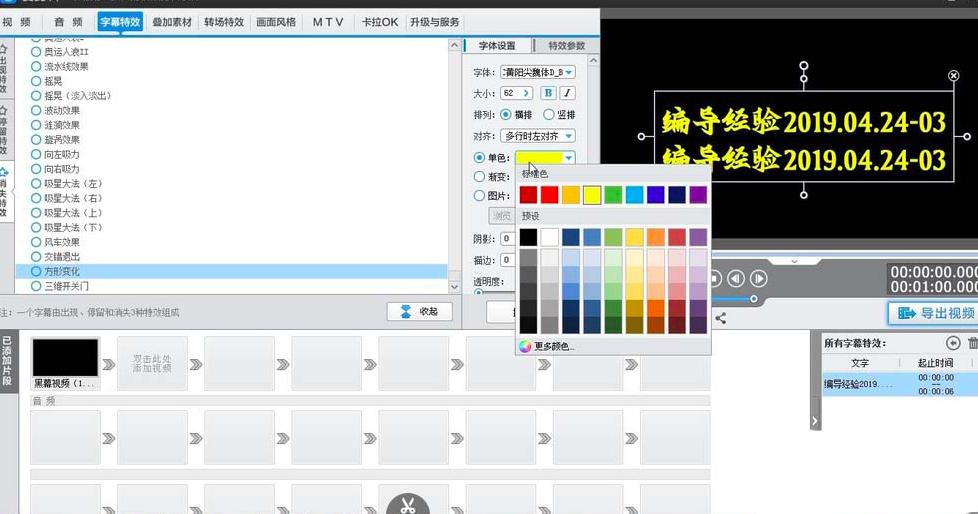Click the X handle on subtitle box

[953, 75]
